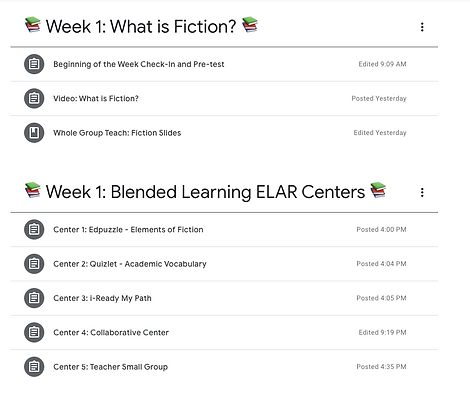Open Beginning of the Week Check-In and Pre-test

point(224,64)
